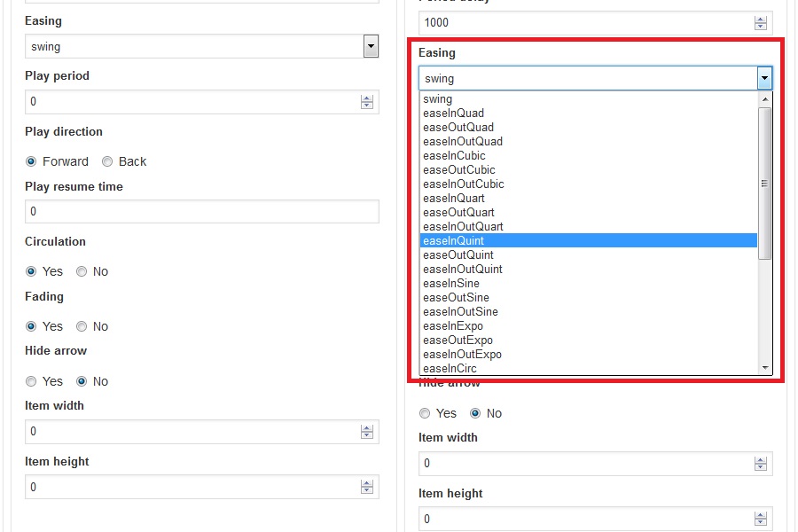Set Circulation to No

(x=82, y=271)
